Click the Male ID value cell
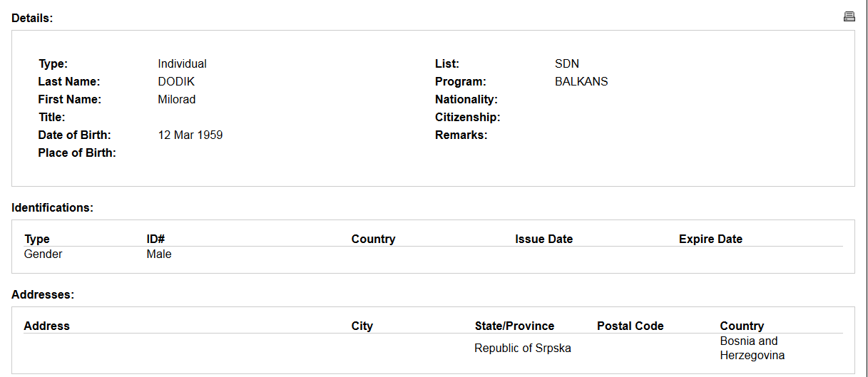 [159, 254]
